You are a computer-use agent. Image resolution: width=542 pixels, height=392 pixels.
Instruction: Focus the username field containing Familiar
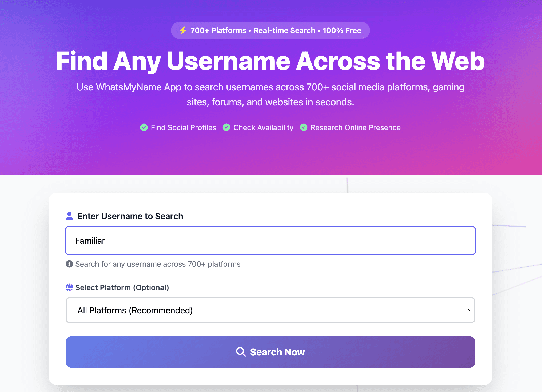(x=270, y=241)
